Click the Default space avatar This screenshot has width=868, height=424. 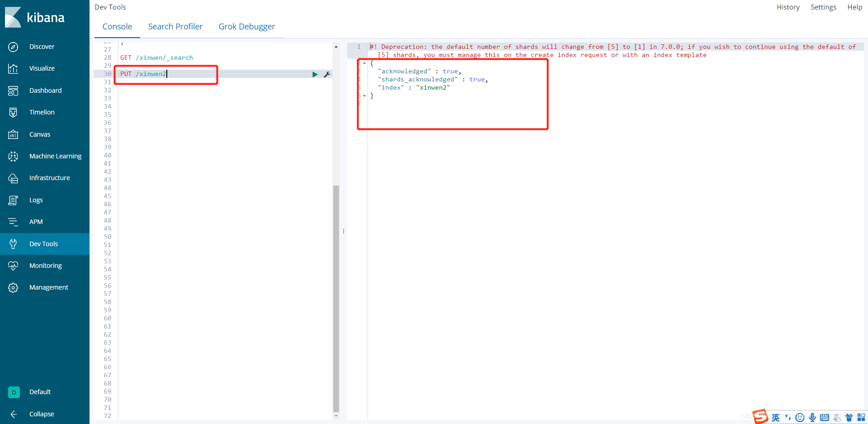pyautogui.click(x=14, y=392)
